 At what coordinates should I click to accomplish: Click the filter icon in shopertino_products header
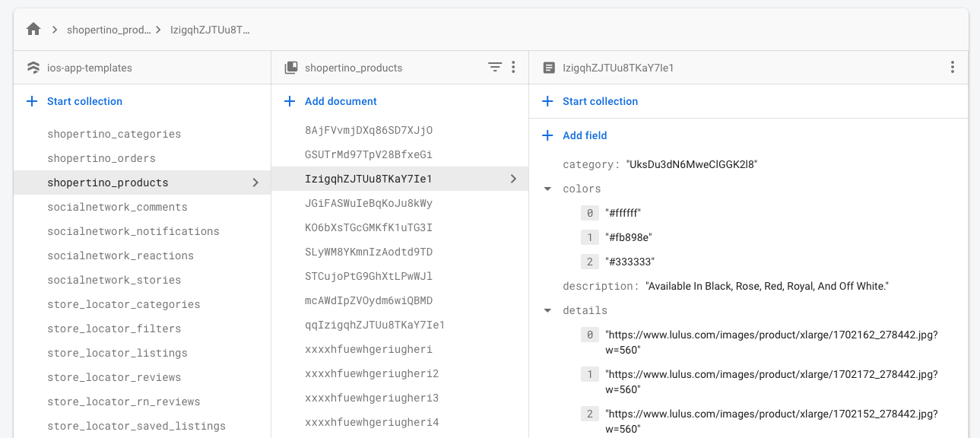tap(494, 68)
